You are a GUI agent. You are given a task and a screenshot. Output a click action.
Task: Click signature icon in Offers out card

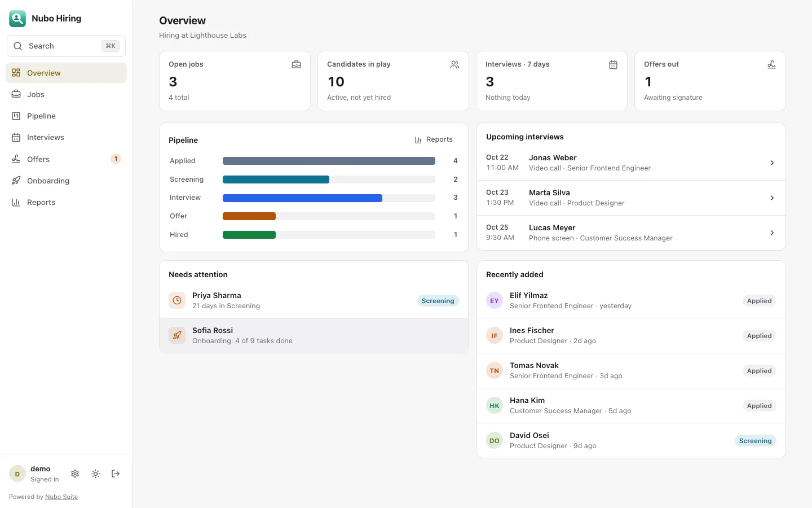(x=771, y=64)
